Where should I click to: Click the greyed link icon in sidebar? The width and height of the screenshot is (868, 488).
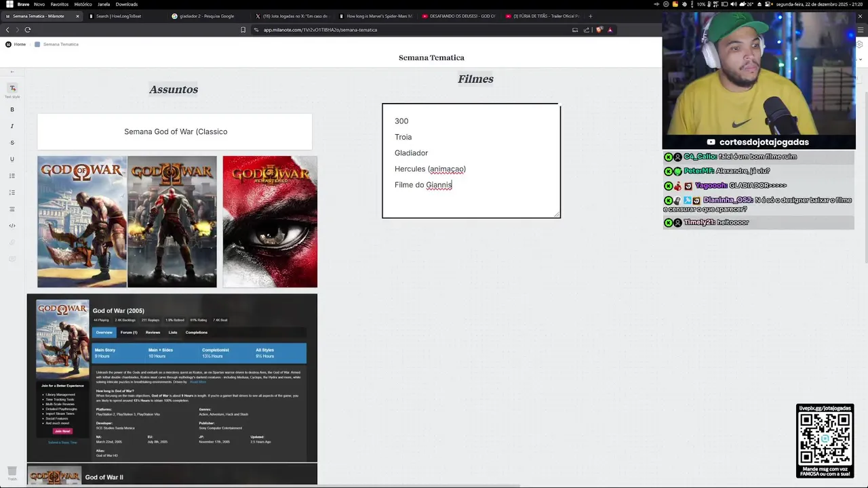(12, 243)
